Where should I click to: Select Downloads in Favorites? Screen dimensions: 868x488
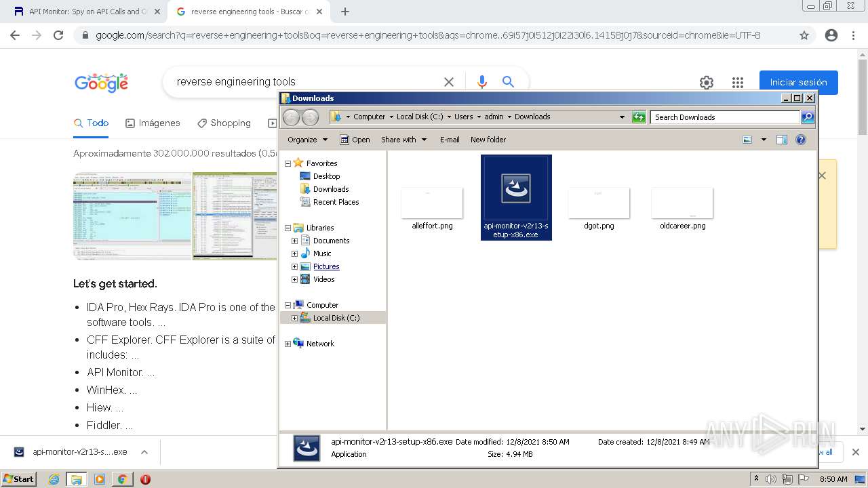pyautogui.click(x=331, y=189)
